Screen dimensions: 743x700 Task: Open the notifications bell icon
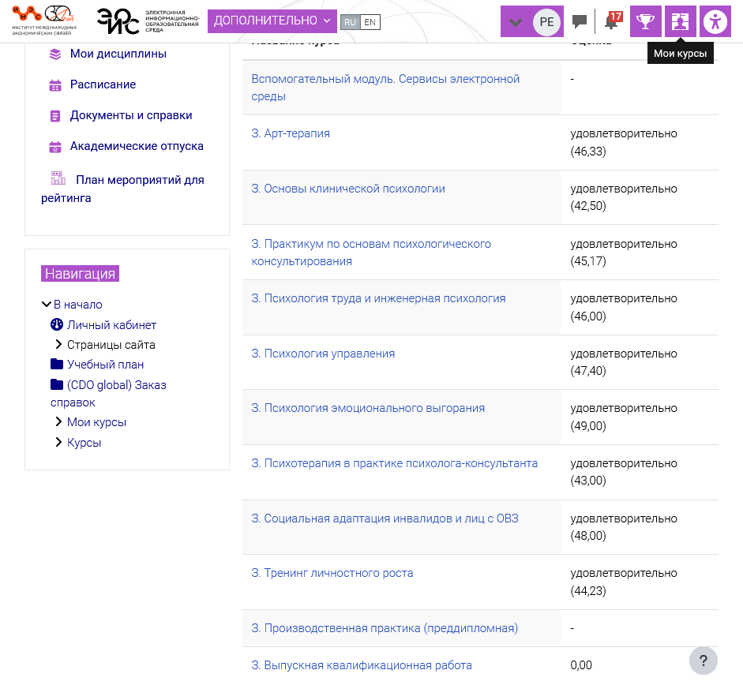click(610, 21)
